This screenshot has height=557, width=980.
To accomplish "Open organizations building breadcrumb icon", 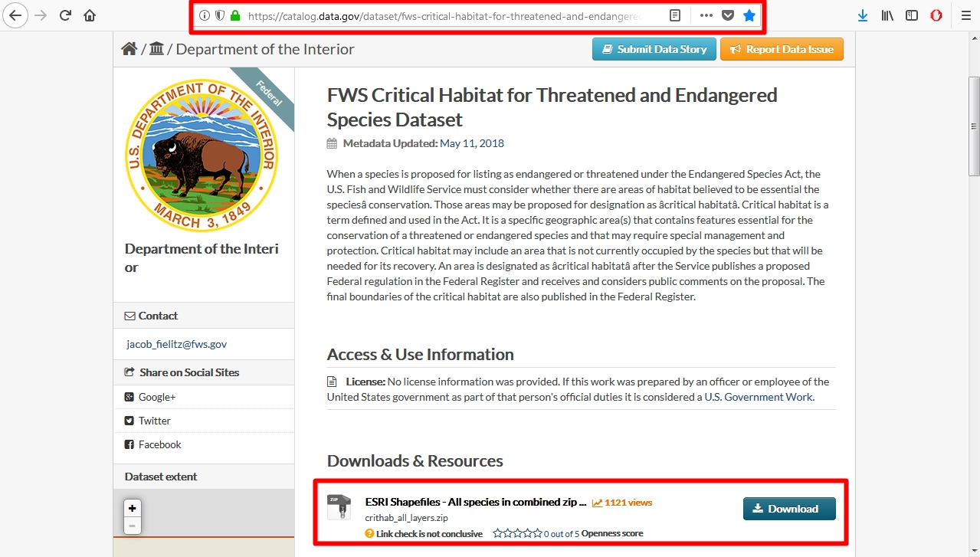I will pyautogui.click(x=156, y=49).
